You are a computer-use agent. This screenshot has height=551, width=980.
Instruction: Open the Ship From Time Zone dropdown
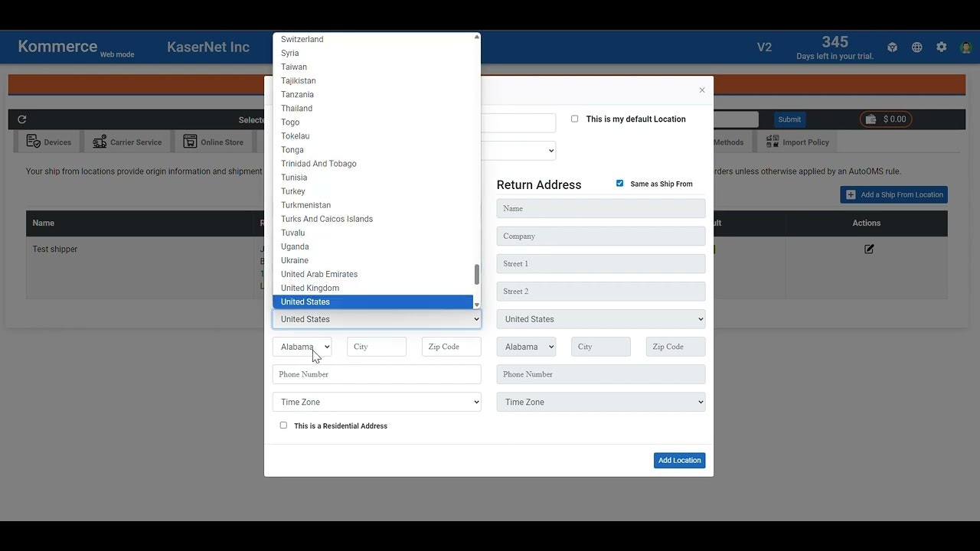coord(377,402)
